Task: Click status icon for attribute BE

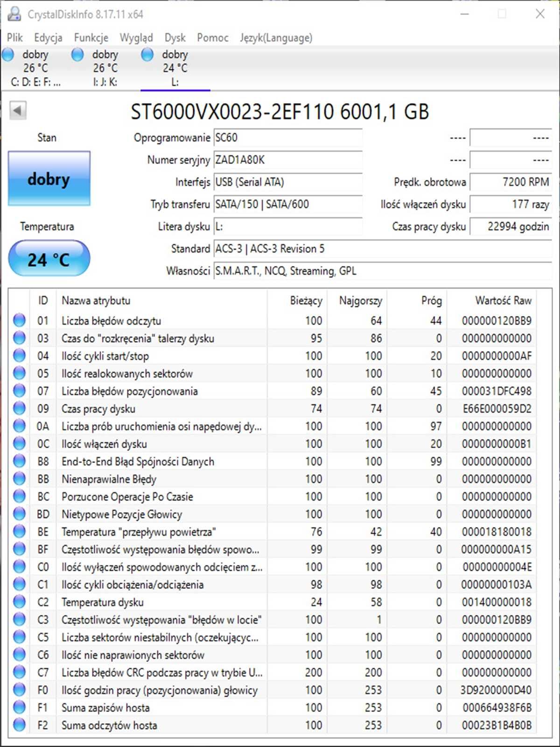Action: (x=19, y=531)
